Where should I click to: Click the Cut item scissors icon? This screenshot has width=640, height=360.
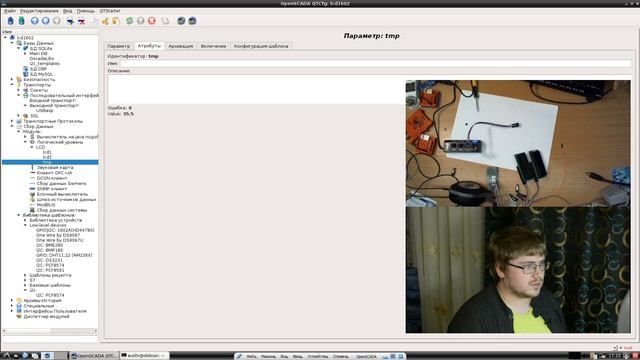(x=105, y=21)
